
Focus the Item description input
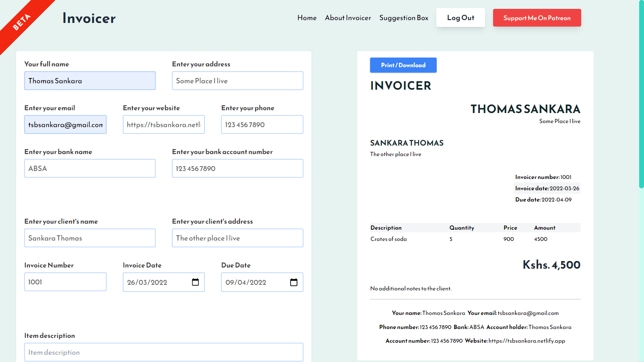[163, 352]
